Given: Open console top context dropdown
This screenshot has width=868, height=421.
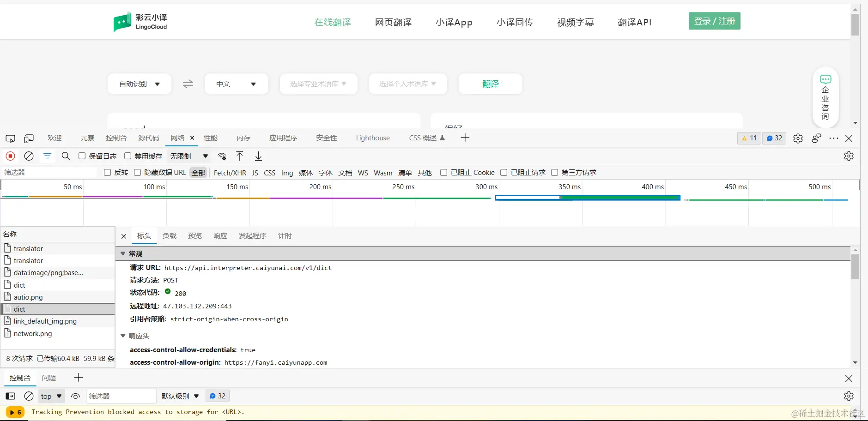Looking at the screenshot, I should point(51,396).
